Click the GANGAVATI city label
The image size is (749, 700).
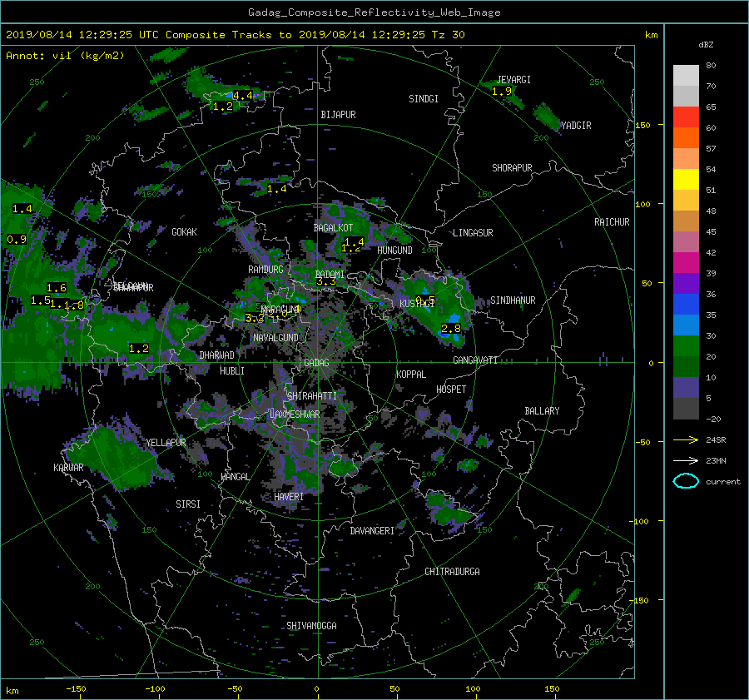pyautogui.click(x=475, y=360)
